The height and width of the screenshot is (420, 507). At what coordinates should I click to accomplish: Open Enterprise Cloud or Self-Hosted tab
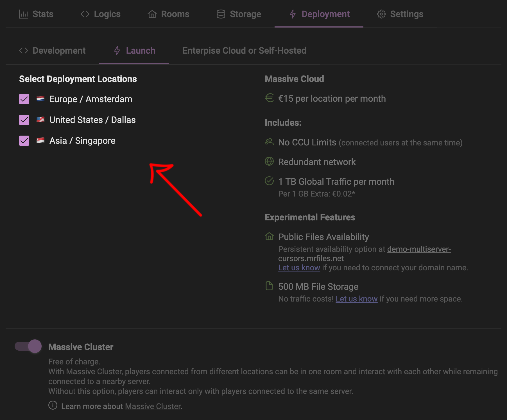[244, 51]
